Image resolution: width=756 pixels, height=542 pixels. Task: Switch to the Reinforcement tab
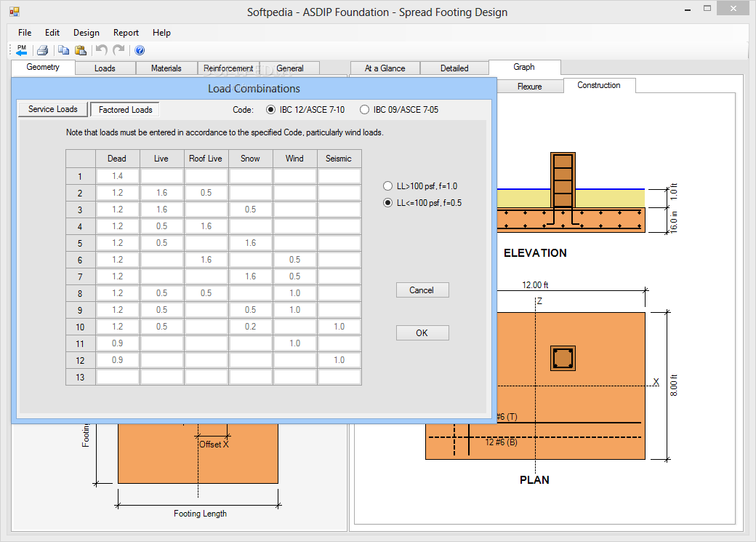coord(228,68)
